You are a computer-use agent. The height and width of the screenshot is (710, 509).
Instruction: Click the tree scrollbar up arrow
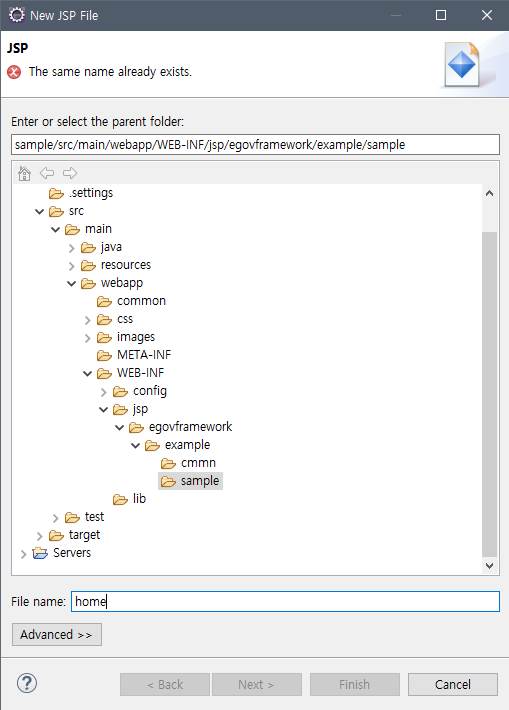pos(489,193)
